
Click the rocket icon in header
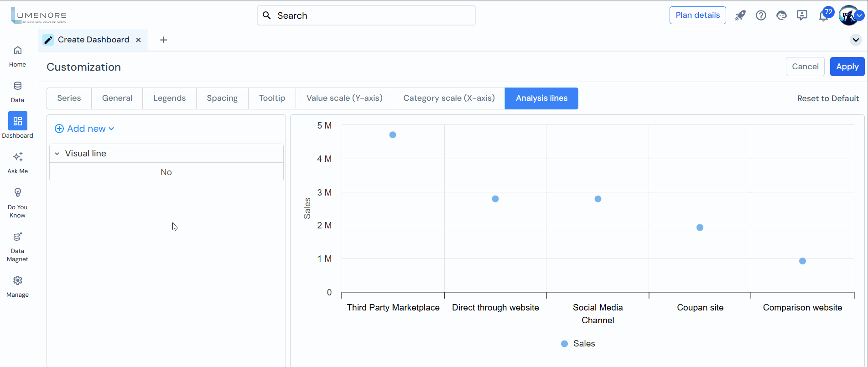tap(740, 16)
